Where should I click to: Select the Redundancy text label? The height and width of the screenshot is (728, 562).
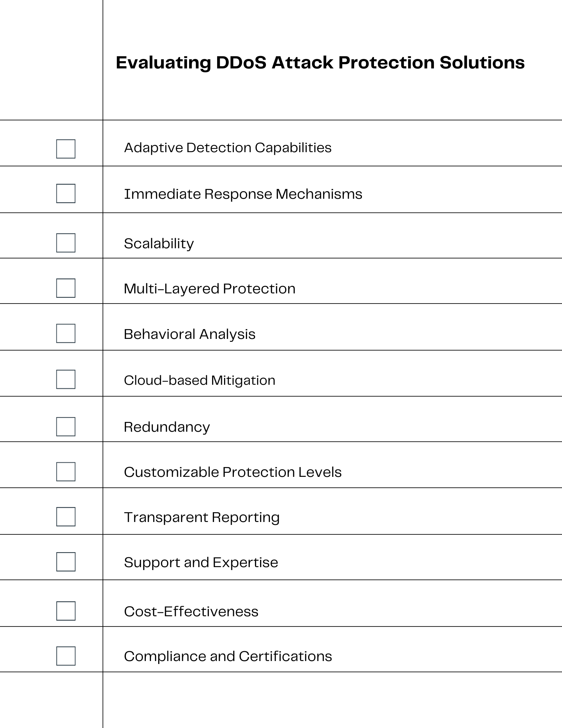[167, 427]
